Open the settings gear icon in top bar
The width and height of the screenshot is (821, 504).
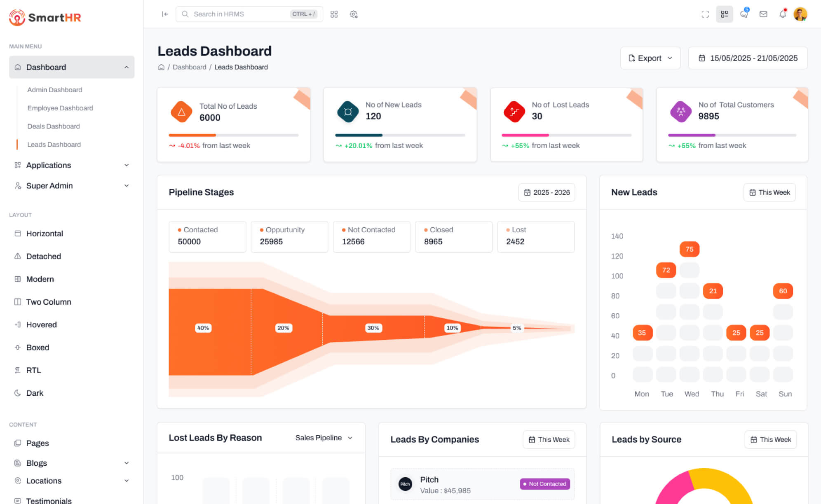click(x=353, y=14)
